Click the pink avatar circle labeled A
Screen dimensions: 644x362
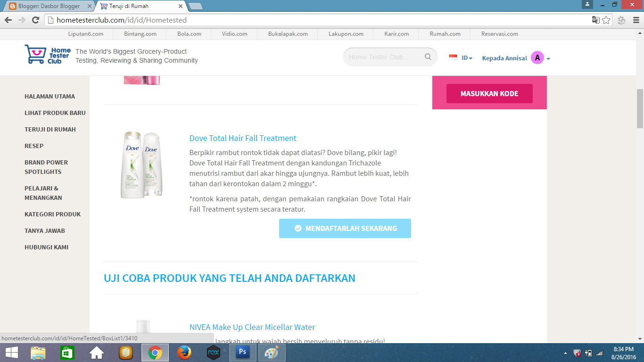tap(537, 58)
